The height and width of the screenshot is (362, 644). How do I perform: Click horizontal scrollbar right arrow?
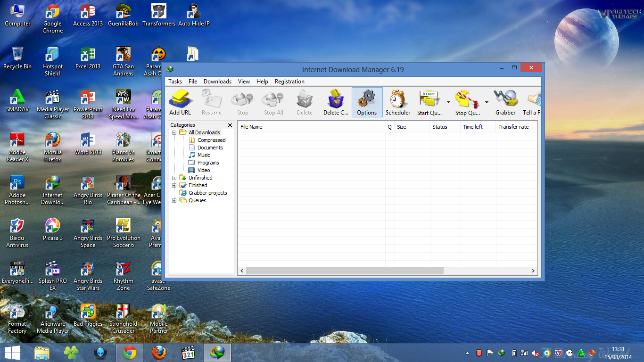tap(533, 271)
